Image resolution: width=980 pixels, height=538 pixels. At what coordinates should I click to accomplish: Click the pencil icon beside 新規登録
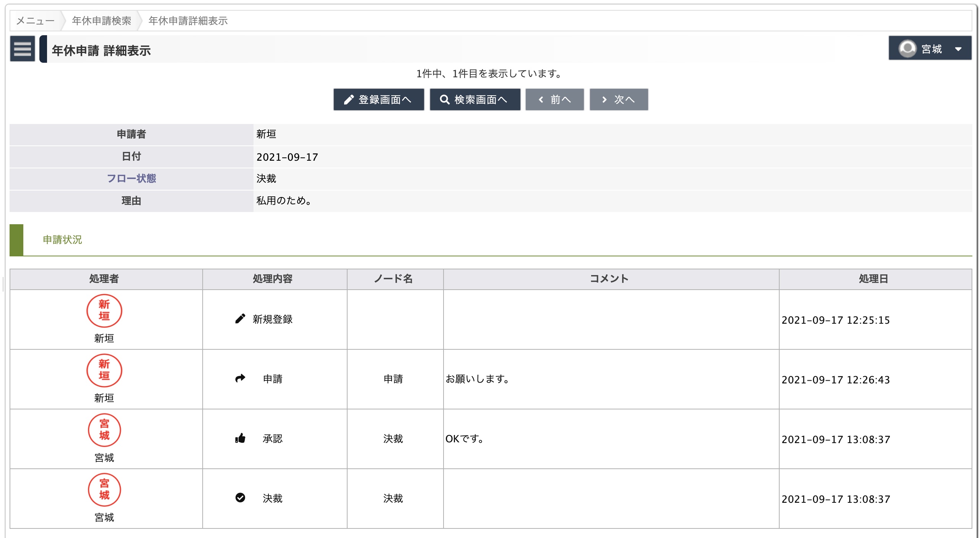point(240,319)
